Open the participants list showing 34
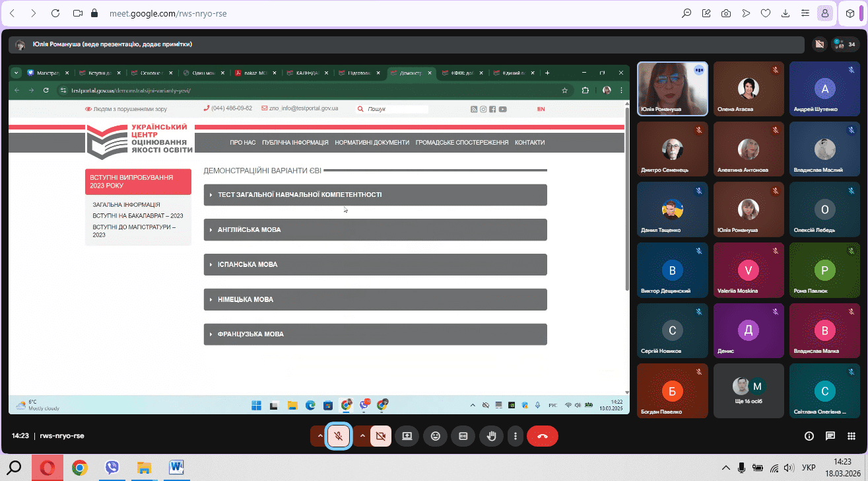 click(846, 44)
